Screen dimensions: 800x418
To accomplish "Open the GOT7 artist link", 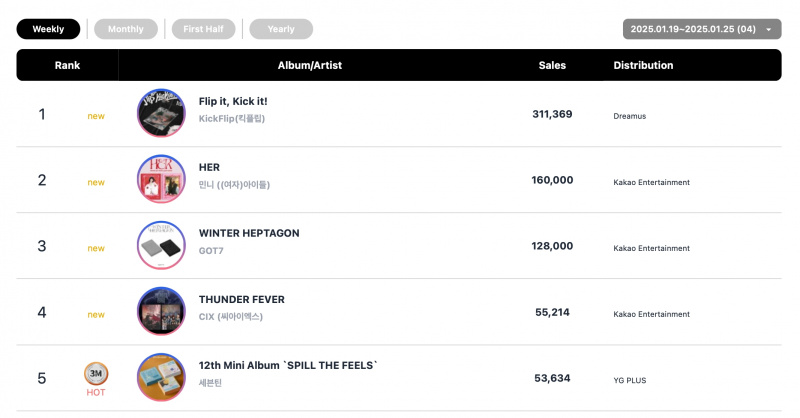I will click(x=211, y=251).
